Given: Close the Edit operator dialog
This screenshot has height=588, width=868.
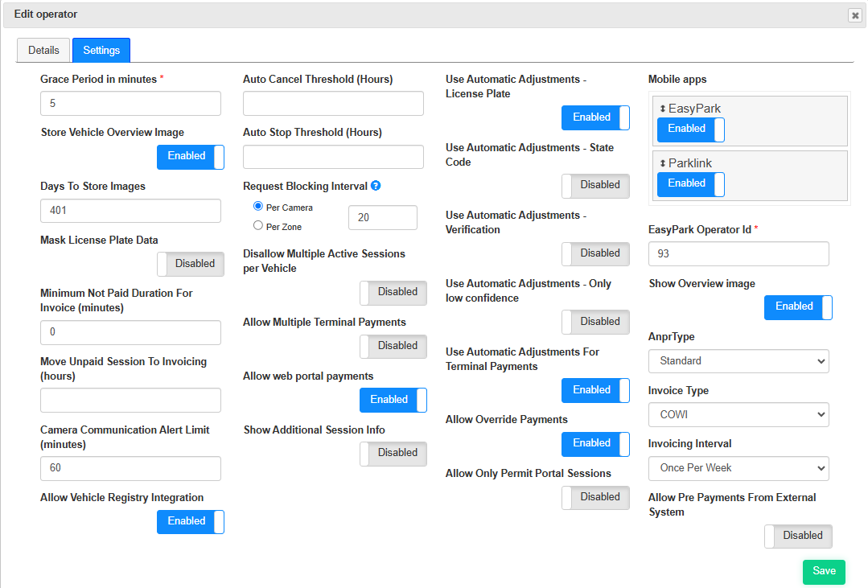Looking at the screenshot, I should (x=855, y=15).
